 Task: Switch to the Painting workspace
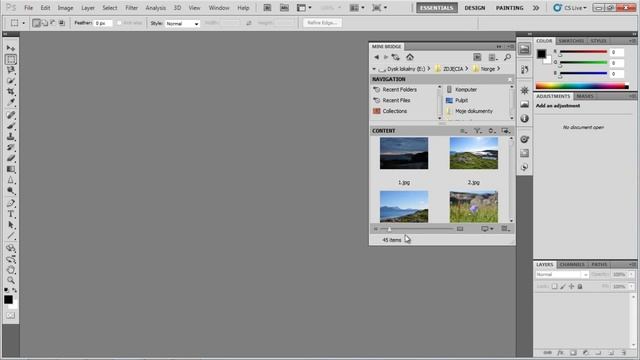tap(509, 8)
